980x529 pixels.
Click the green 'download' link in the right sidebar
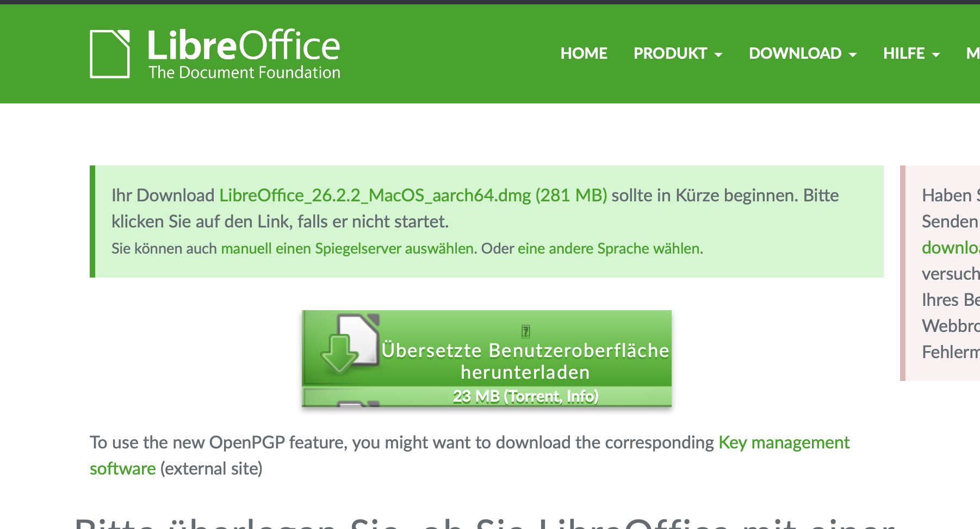click(x=950, y=248)
